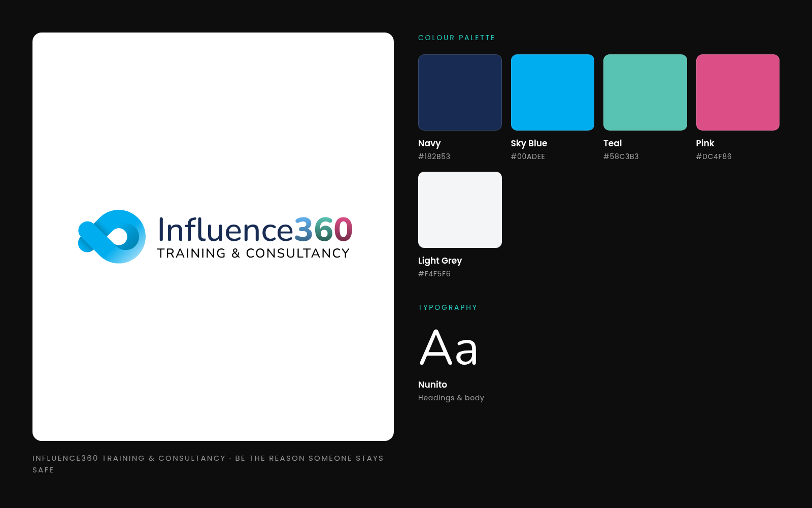The width and height of the screenshot is (812, 508).
Task: Click the Navy colour name label
Action: click(x=429, y=143)
